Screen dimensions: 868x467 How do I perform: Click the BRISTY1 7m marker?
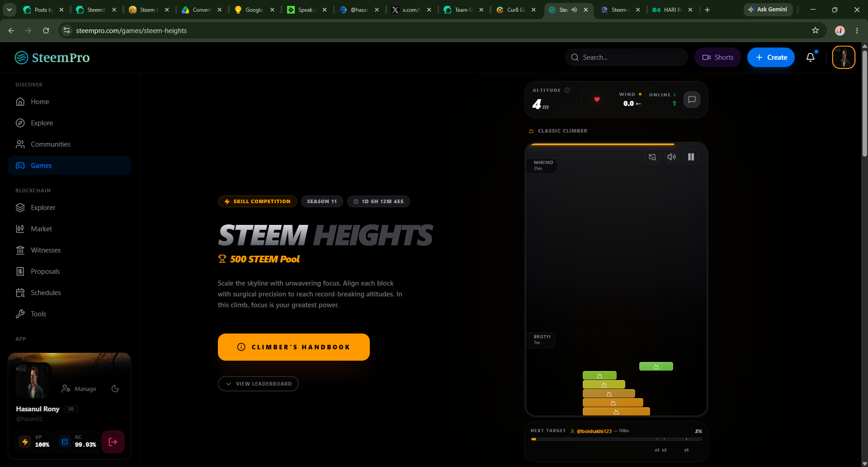point(542,339)
